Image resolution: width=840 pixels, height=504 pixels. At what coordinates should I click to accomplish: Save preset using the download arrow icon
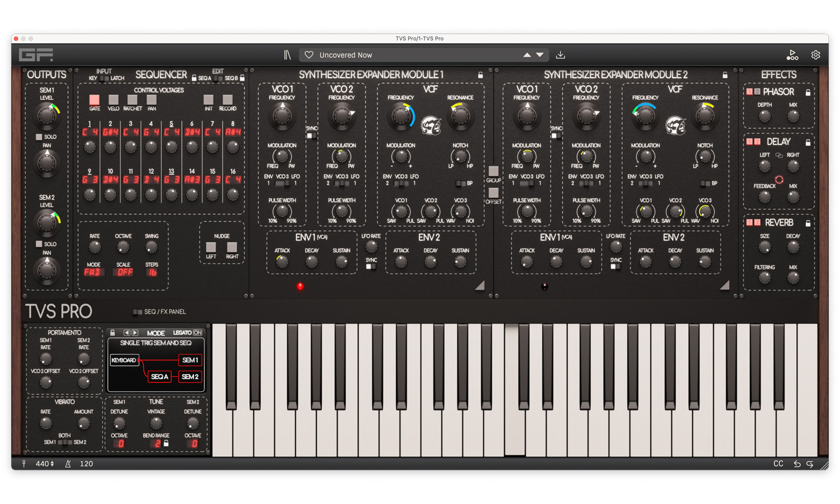pos(561,55)
